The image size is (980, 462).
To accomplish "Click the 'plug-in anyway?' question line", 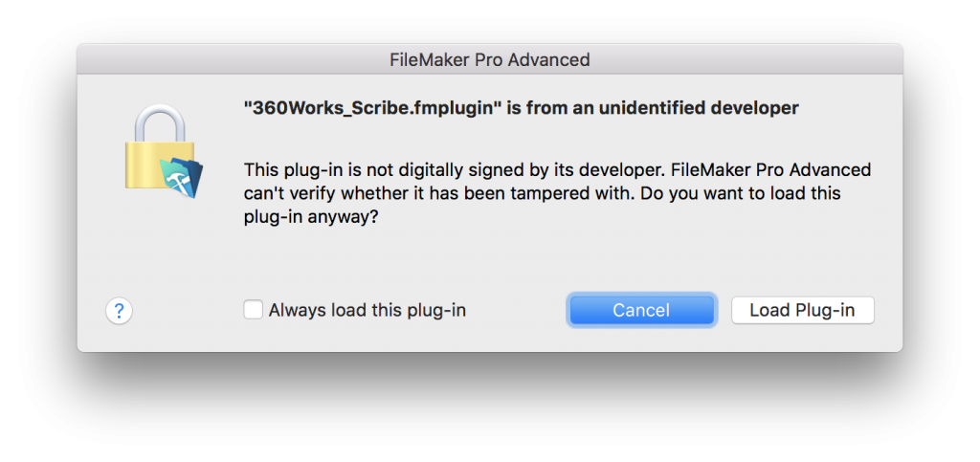I will tap(311, 217).
